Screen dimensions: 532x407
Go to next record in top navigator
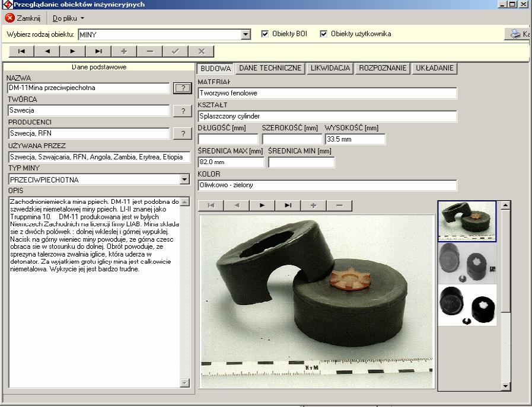click(72, 51)
